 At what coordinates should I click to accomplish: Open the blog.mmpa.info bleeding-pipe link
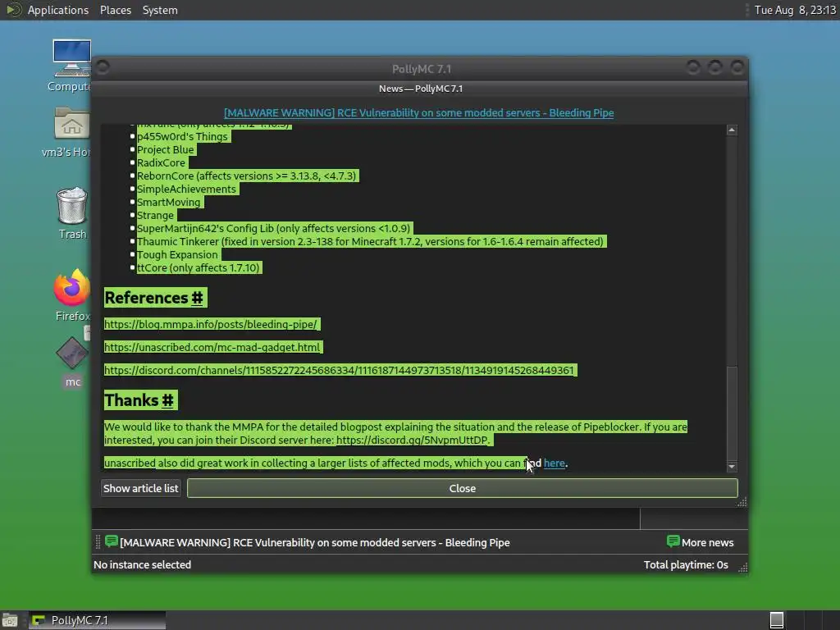[211, 324]
